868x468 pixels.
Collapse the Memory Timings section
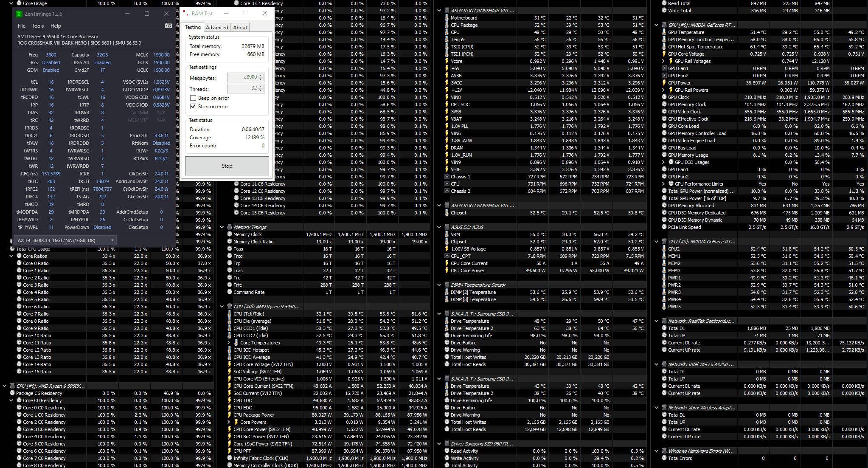tap(222, 227)
